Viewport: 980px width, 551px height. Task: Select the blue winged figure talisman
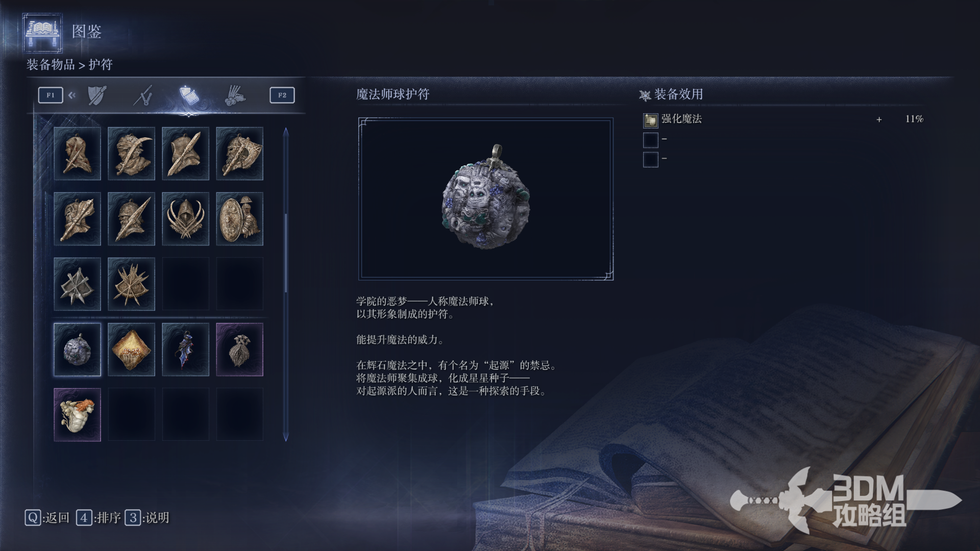click(x=185, y=349)
